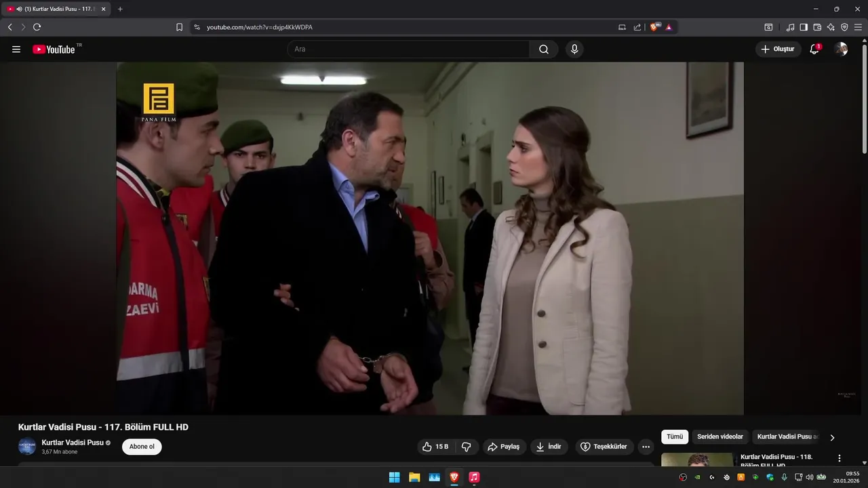Click the Abone ol subscribe button
Viewport: 868px width, 488px height.
142,447
